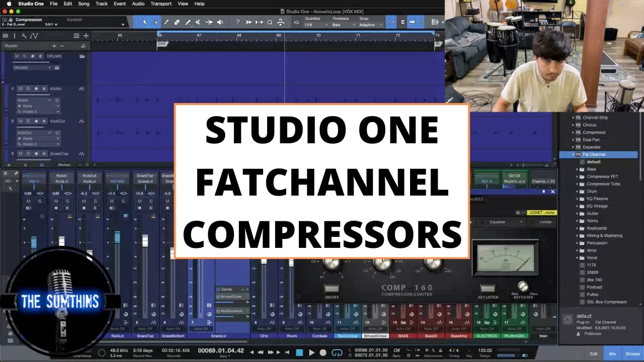Open the Track menu
This screenshot has width=644, height=362.
102,4
